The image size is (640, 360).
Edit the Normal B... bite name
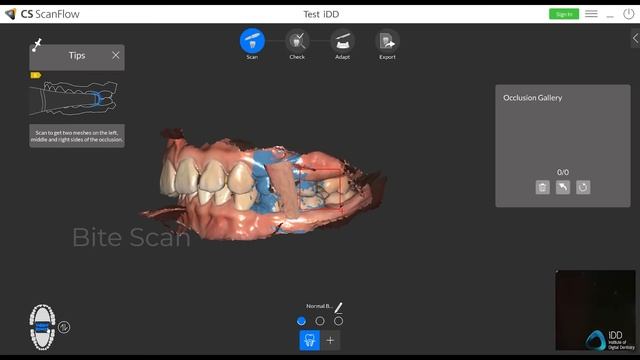point(339,307)
